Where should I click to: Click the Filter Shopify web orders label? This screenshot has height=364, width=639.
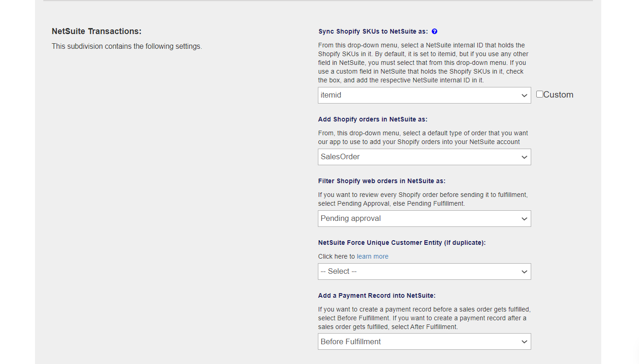[382, 181]
